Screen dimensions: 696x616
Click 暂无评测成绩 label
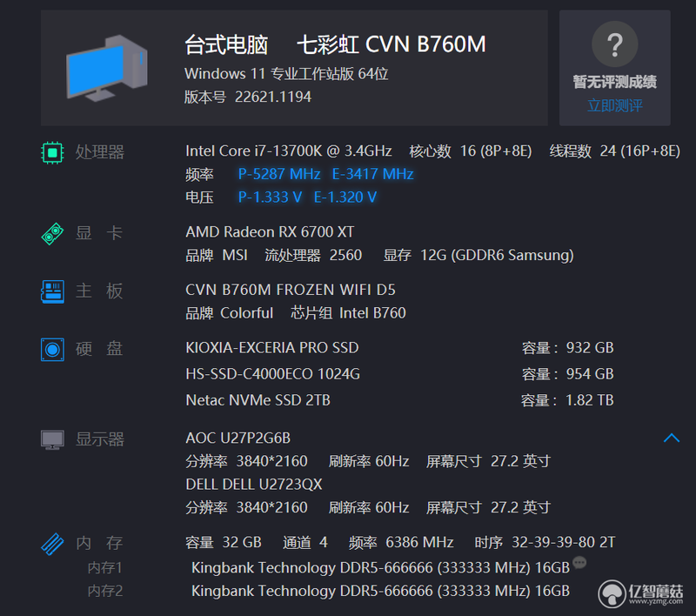click(614, 82)
